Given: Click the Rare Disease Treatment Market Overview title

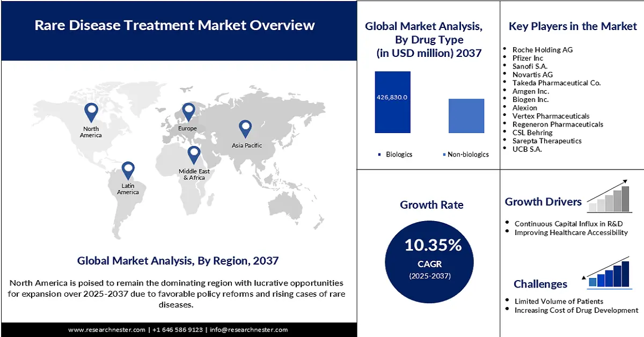Looking at the screenshot, I should pos(174,25).
